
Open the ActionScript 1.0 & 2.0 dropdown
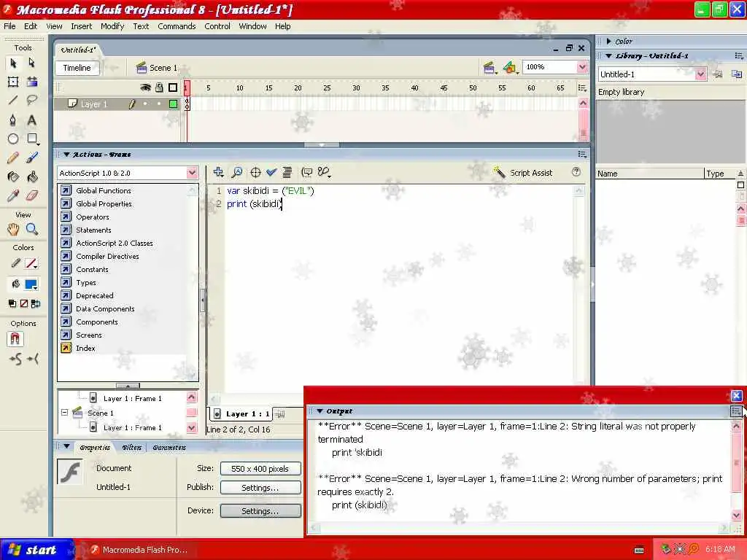coord(128,173)
